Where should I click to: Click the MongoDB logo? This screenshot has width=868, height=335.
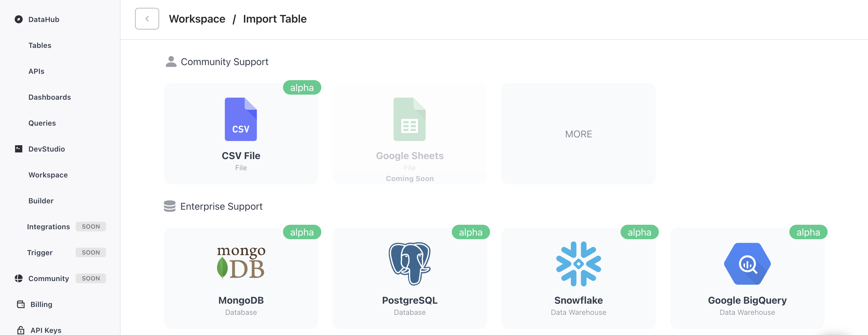241,263
